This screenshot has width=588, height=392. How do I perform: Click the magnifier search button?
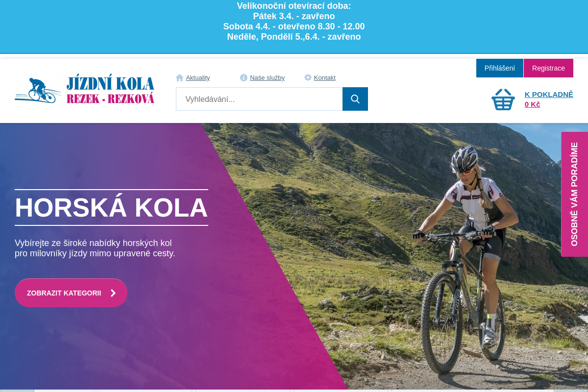[355, 99]
